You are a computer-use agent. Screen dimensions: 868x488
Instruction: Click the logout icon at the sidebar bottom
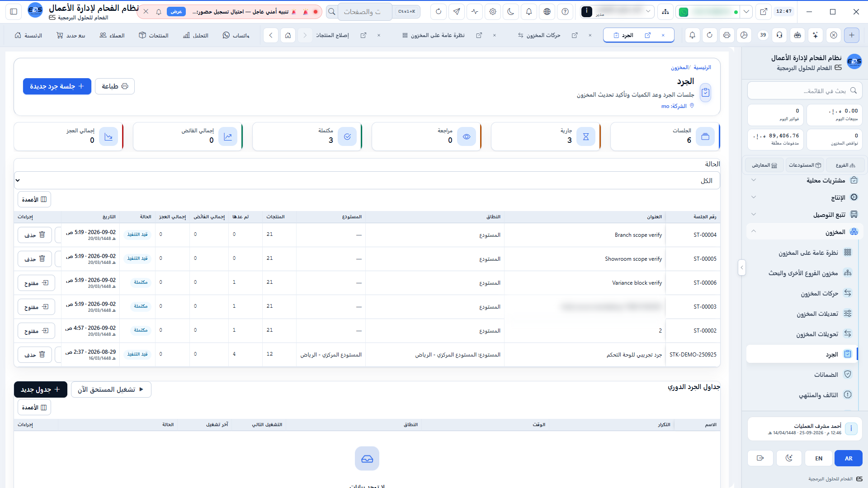(760, 458)
